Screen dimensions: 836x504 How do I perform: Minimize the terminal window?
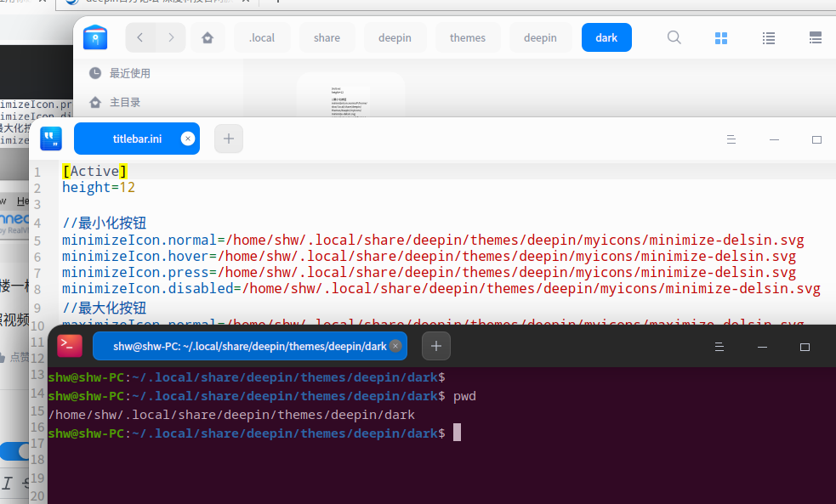762,347
